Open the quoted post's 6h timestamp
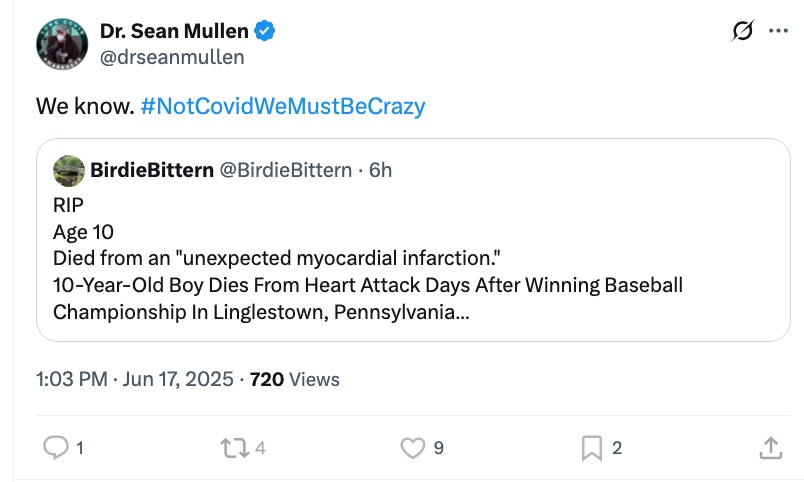Viewport: 804px width, 482px height. pyautogui.click(x=380, y=170)
